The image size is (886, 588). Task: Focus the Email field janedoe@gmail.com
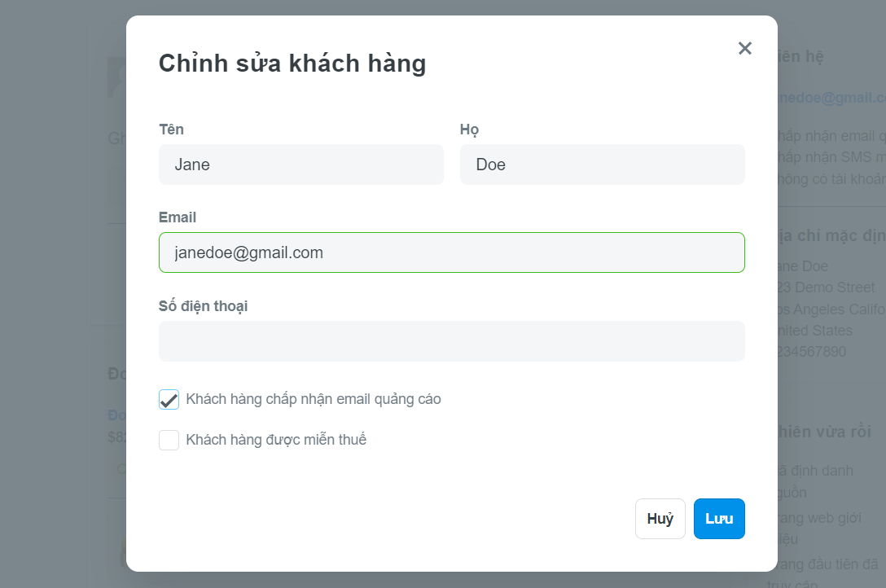pos(451,252)
